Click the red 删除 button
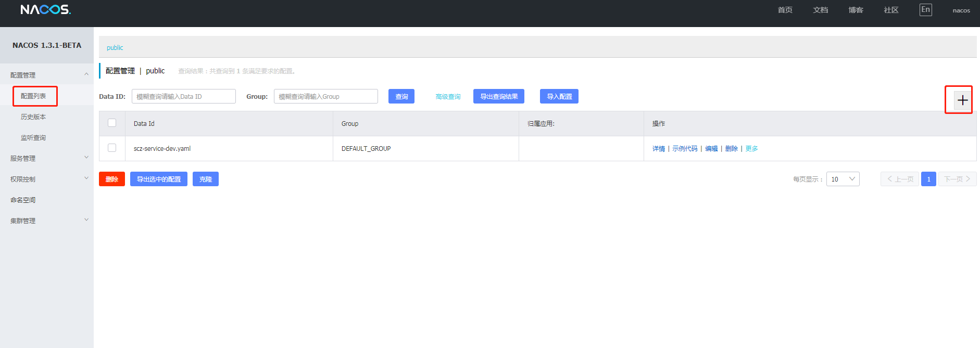Image resolution: width=980 pixels, height=348 pixels. (x=112, y=179)
